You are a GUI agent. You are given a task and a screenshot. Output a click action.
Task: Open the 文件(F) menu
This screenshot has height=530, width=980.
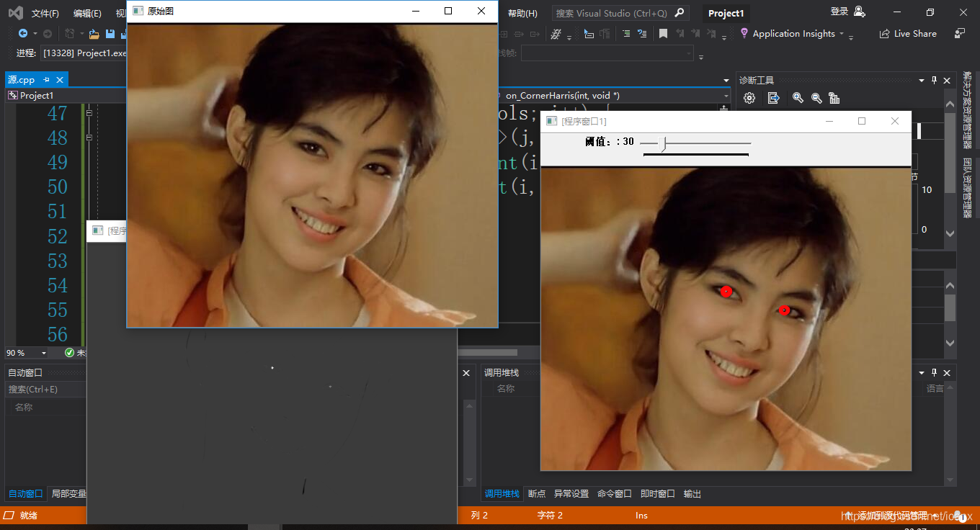(45, 13)
